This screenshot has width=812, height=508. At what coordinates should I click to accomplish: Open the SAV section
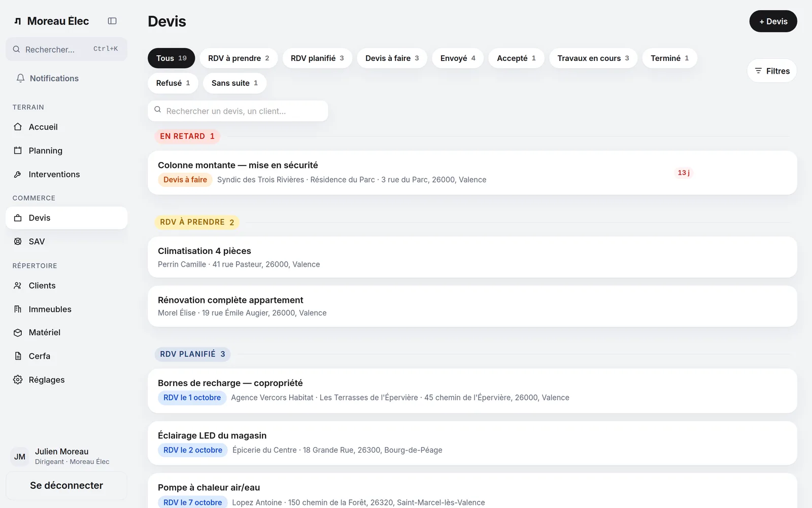[66, 241]
